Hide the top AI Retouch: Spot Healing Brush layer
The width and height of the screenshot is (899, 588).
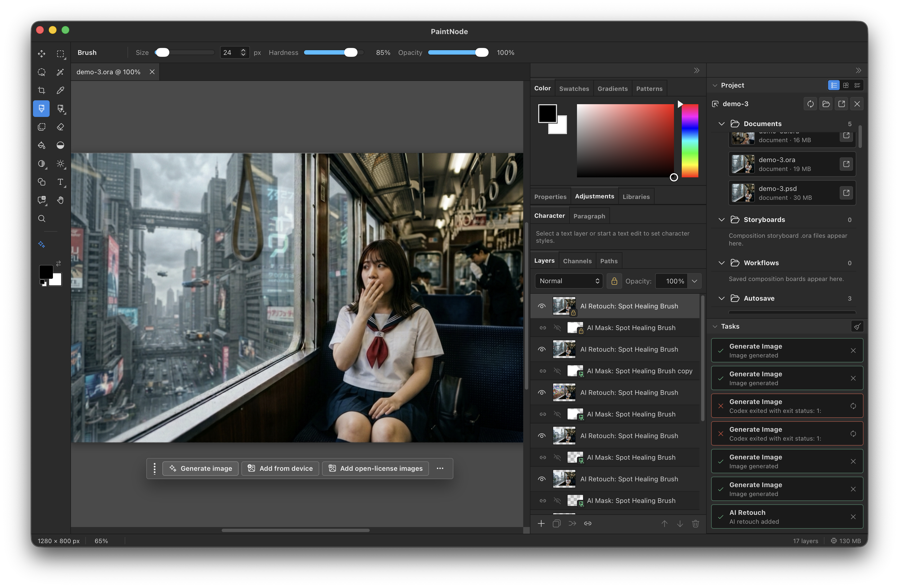coord(542,306)
